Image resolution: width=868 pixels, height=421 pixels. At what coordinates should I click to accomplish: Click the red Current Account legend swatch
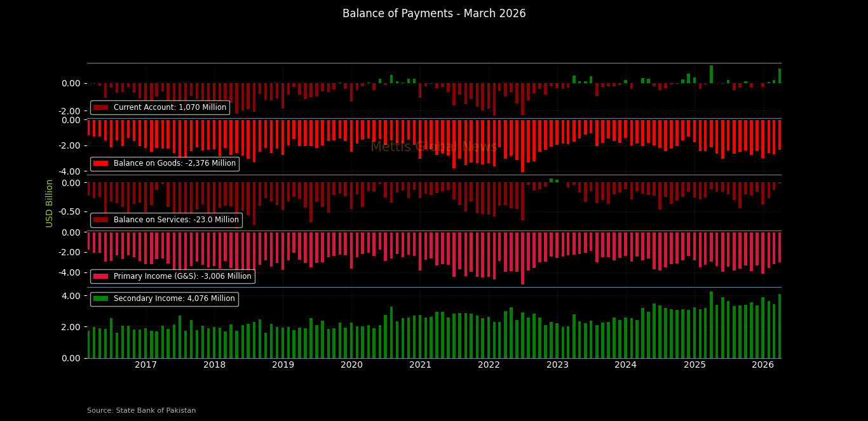101,108
